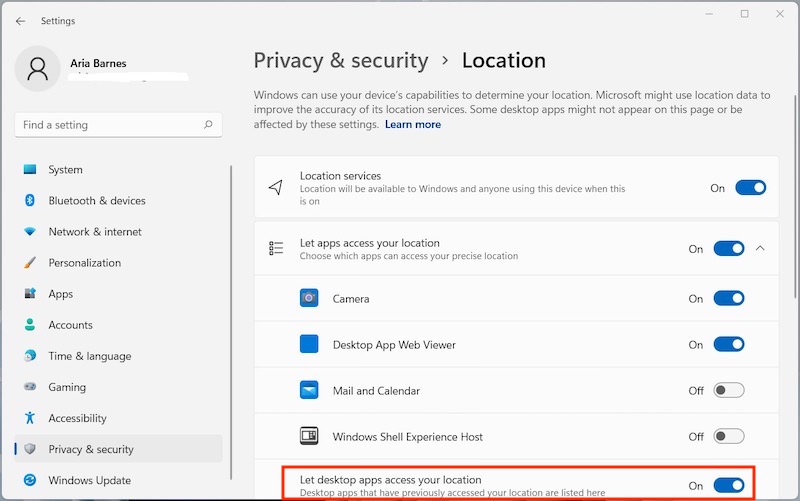Viewport: 800px width, 501px height.
Task: Click the apps list icon beside Let apps access
Action: coord(276,248)
